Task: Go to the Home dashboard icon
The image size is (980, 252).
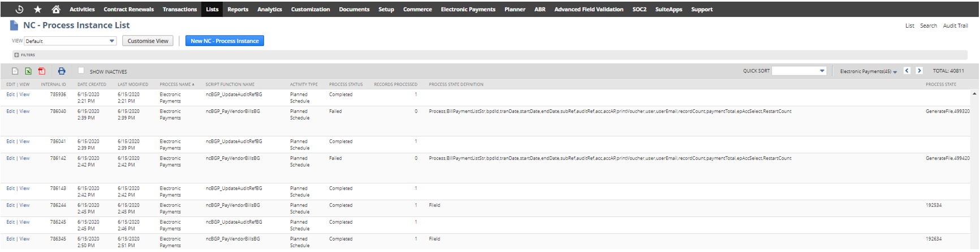Action: (x=56, y=9)
